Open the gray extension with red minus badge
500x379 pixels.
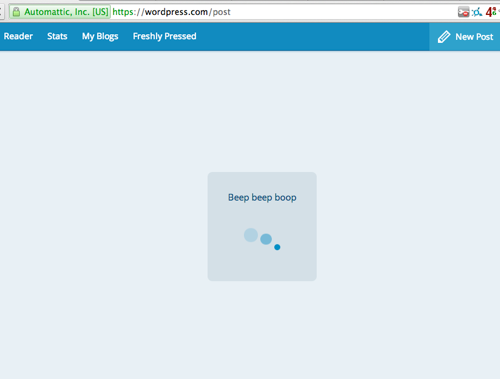pyautogui.click(x=463, y=12)
